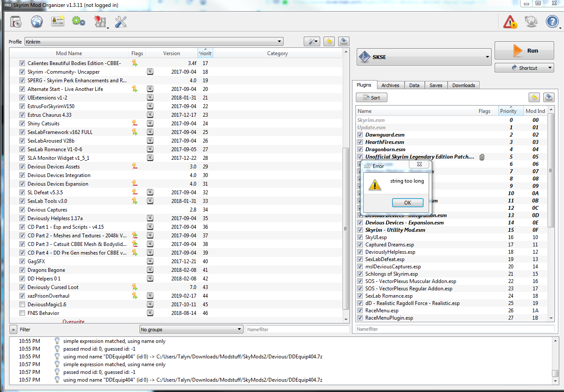Switch to the Downloads tab
This screenshot has width=564, height=392.
(x=464, y=85)
